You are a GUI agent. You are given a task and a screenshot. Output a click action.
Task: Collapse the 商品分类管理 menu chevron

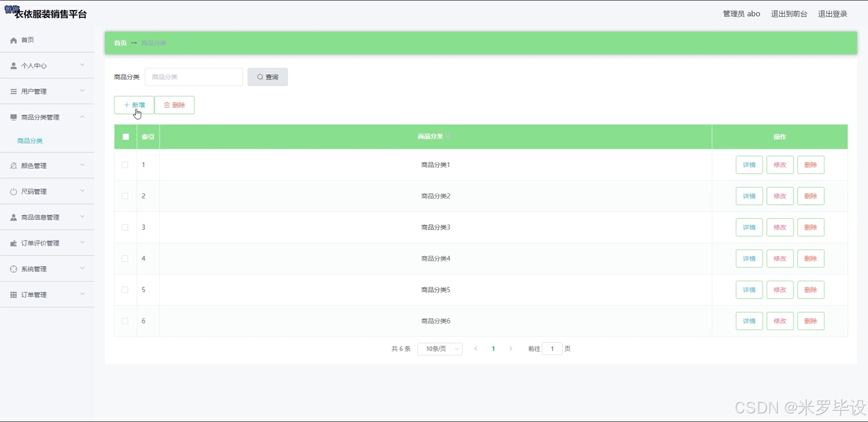(82, 117)
